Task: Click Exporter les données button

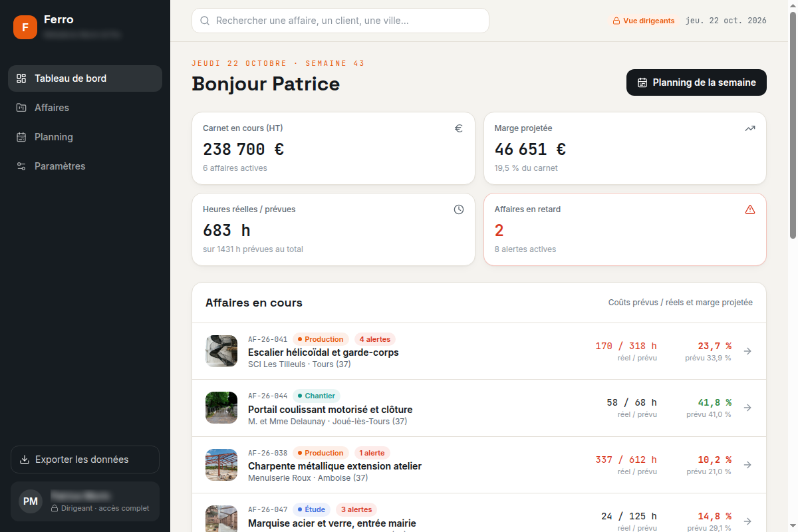Action: 85,460
